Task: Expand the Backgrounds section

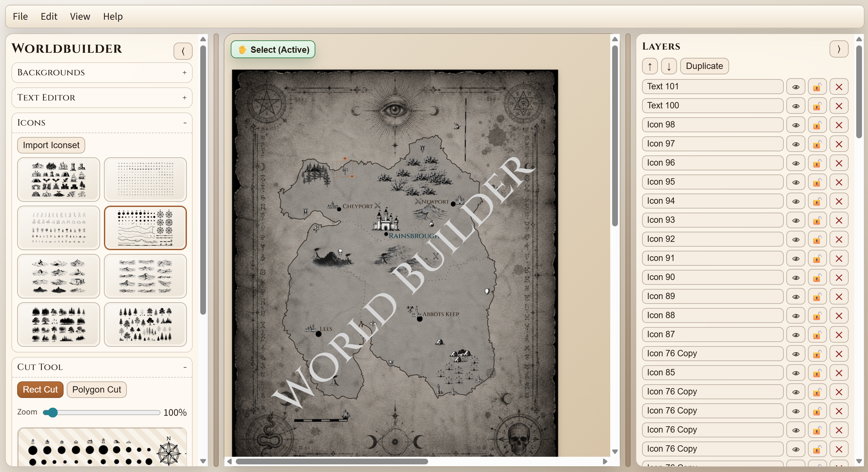Action: pyautogui.click(x=102, y=72)
